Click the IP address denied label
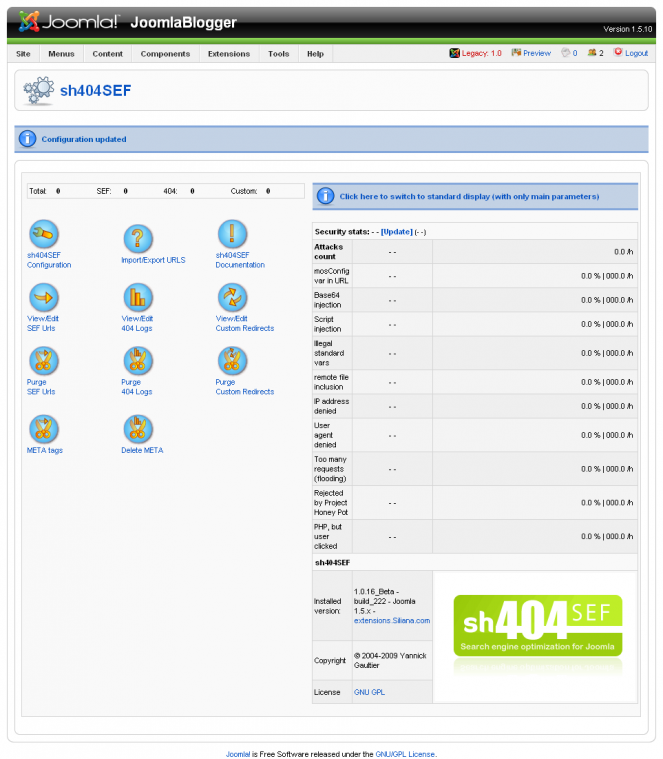The width and height of the screenshot is (663, 759). (x=332, y=406)
